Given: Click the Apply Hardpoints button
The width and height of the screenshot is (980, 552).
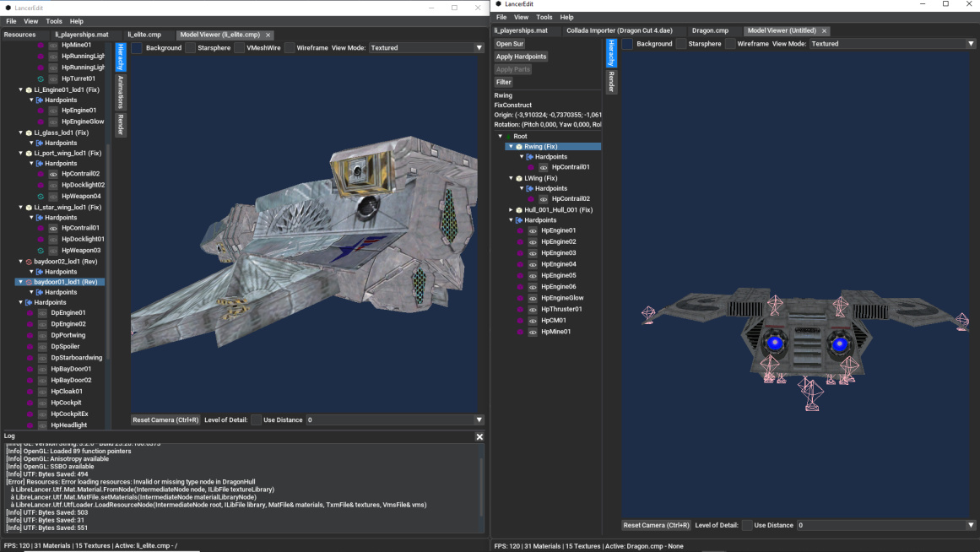Looking at the screenshot, I should [x=521, y=57].
